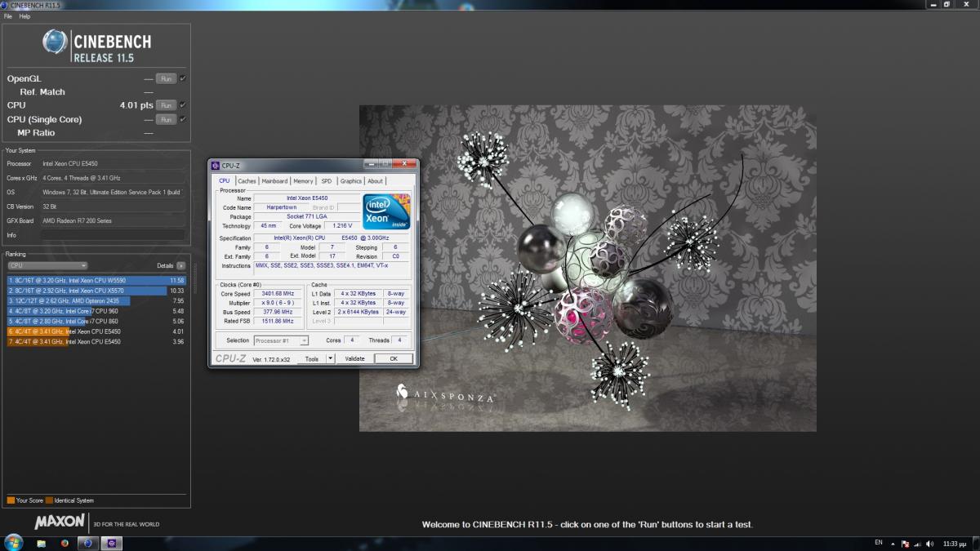Toggle the CPU test checkbox
980x551 pixels.
point(183,105)
